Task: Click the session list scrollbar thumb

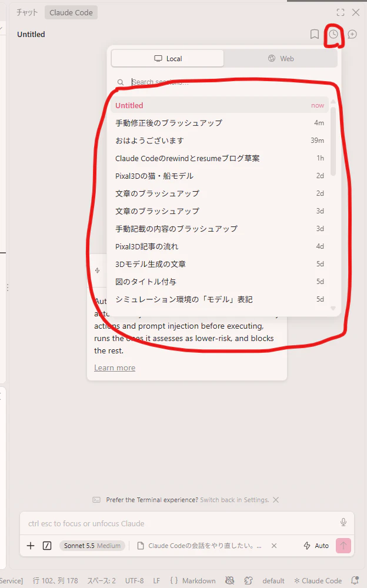Action: coord(333,141)
